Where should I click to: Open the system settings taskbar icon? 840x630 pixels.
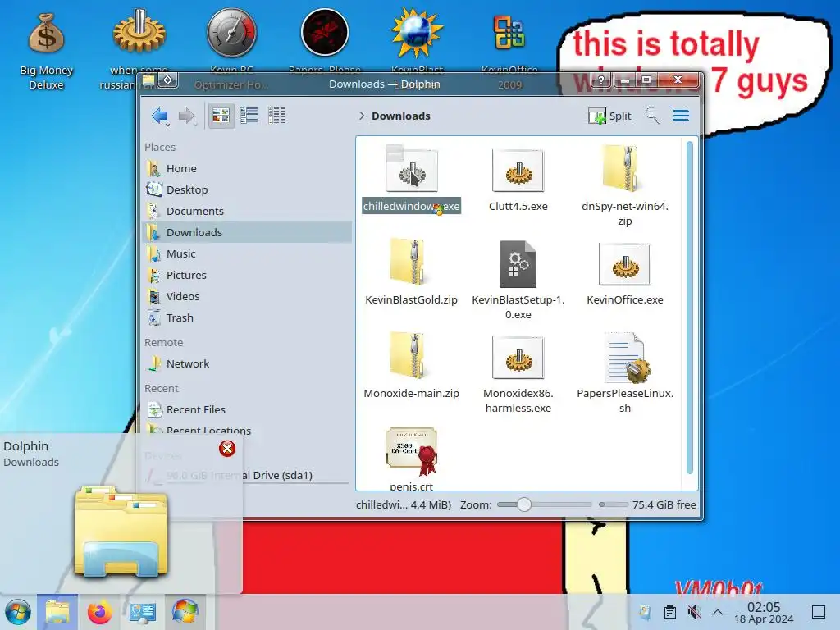[142, 612]
